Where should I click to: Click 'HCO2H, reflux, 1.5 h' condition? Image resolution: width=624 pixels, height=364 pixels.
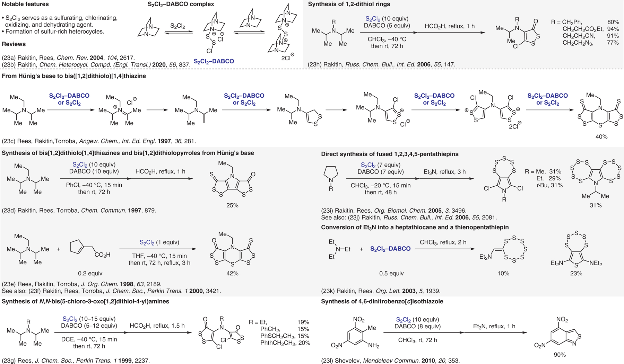[157, 326]
